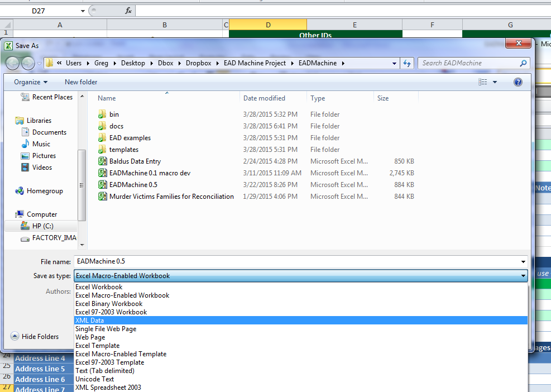Choose Excel 97-2003 Template type
551x392 pixels.
tap(301, 362)
